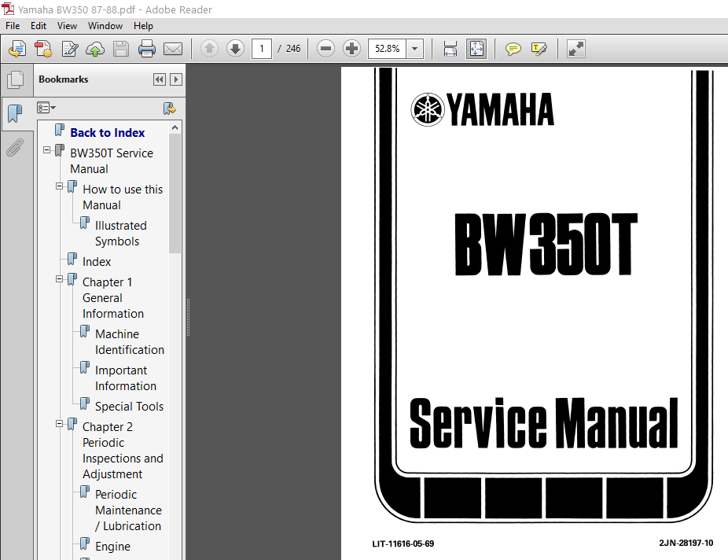Click the Fit width scrolling icon
This screenshot has width=728, height=560.
(450, 48)
